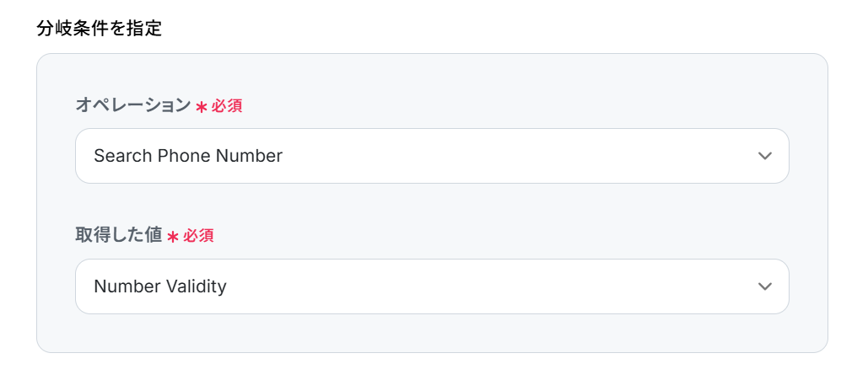Click the 'Search Phone Number' selected text
Screen dimensions: 868x380
[x=188, y=156]
